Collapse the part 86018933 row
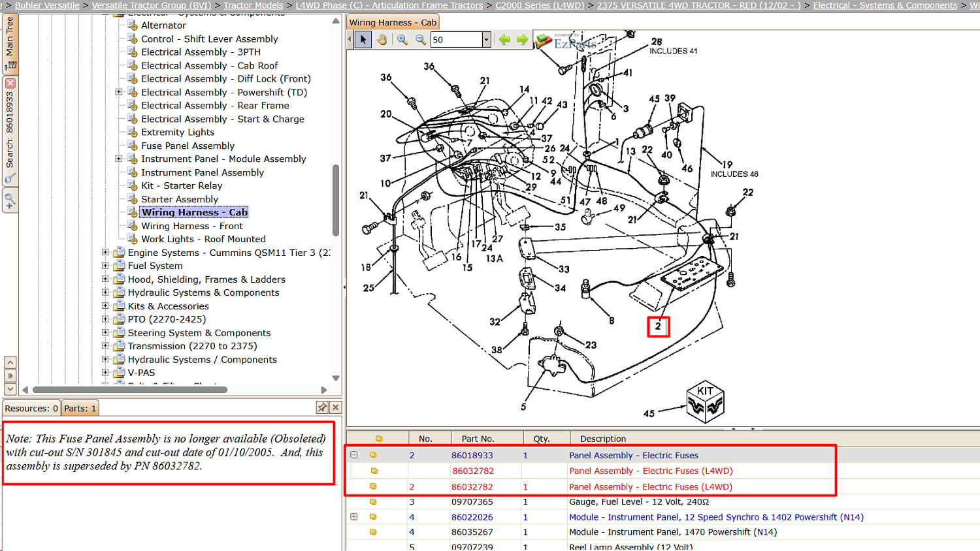The image size is (980, 551). point(354,455)
